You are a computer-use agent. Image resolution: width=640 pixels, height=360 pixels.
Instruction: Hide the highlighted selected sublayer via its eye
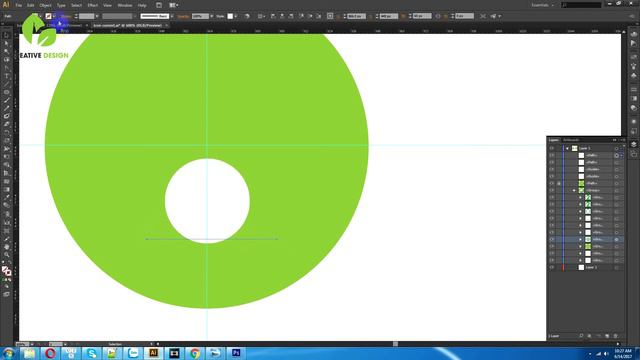551,240
